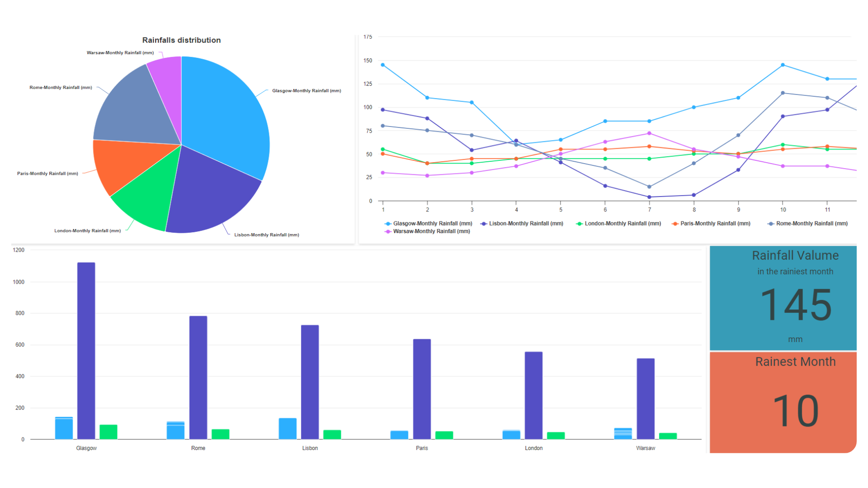Viewport: 868px width, 488px height.
Task: Click the tall purple Paris bar
Action: (x=422, y=389)
